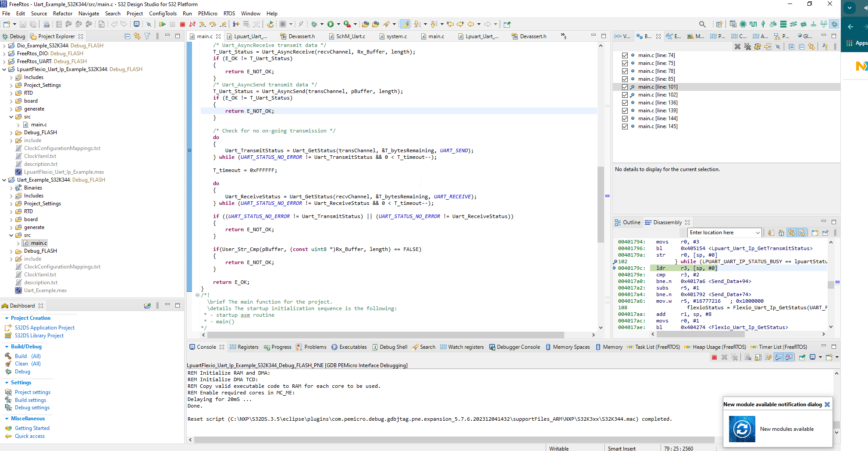This screenshot has width=868, height=451.
Task: Click the Step Return toolbar icon
Action: click(x=223, y=24)
